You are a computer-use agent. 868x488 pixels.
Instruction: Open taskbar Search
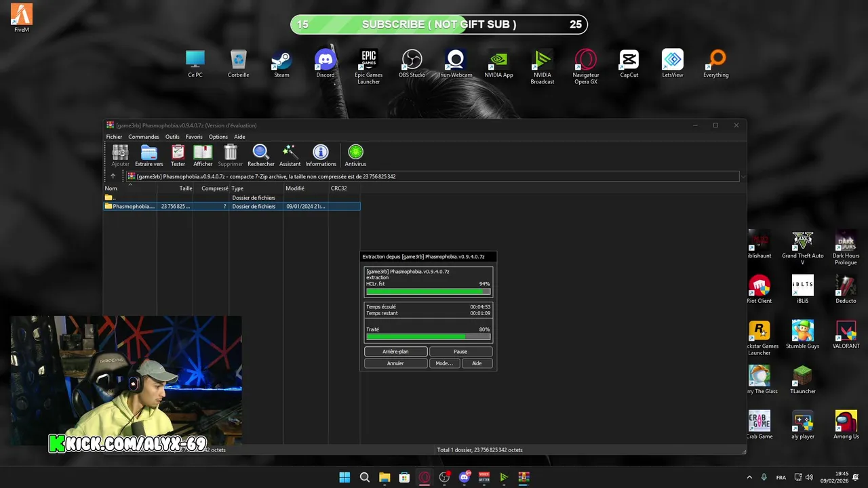(364, 477)
